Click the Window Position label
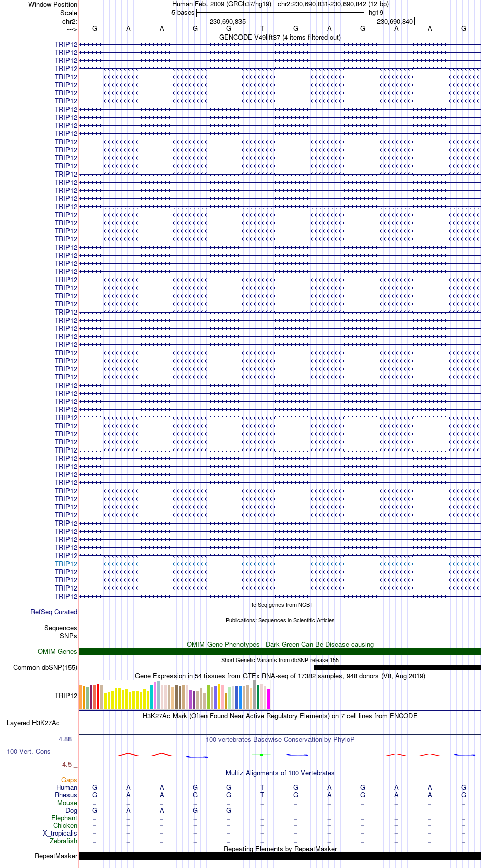 (x=53, y=4)
